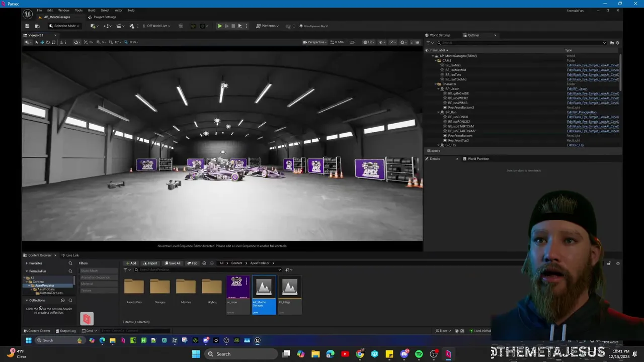Viewport: 644px width, 362px height.
Task: Toggle grid location snapping
Action: point(99,42)
